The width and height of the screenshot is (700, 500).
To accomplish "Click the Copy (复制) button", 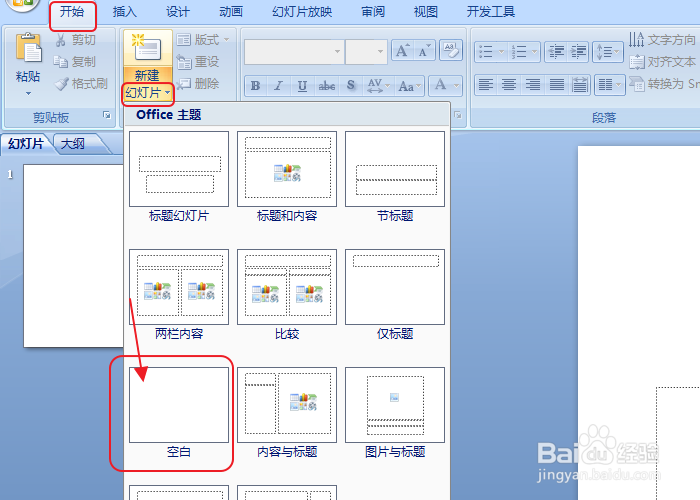I will (x=75, y=62).
